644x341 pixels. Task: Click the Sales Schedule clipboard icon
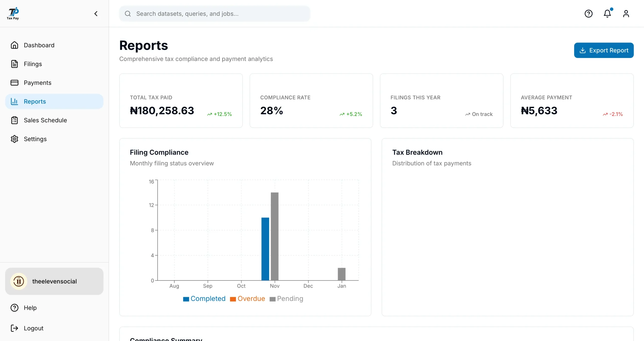14,120
